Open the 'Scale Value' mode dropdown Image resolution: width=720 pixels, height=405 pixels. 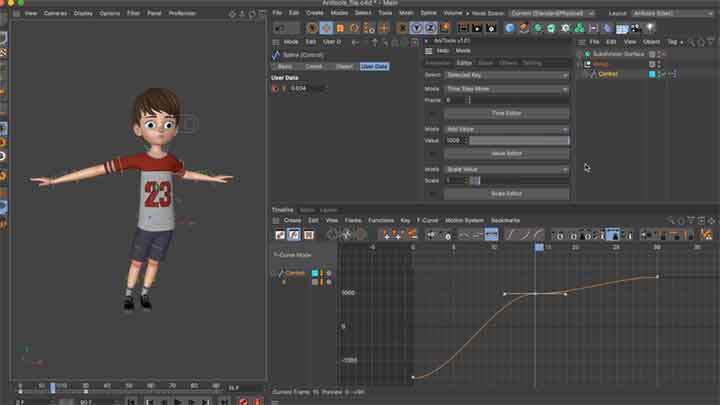[x=507, y=169]
